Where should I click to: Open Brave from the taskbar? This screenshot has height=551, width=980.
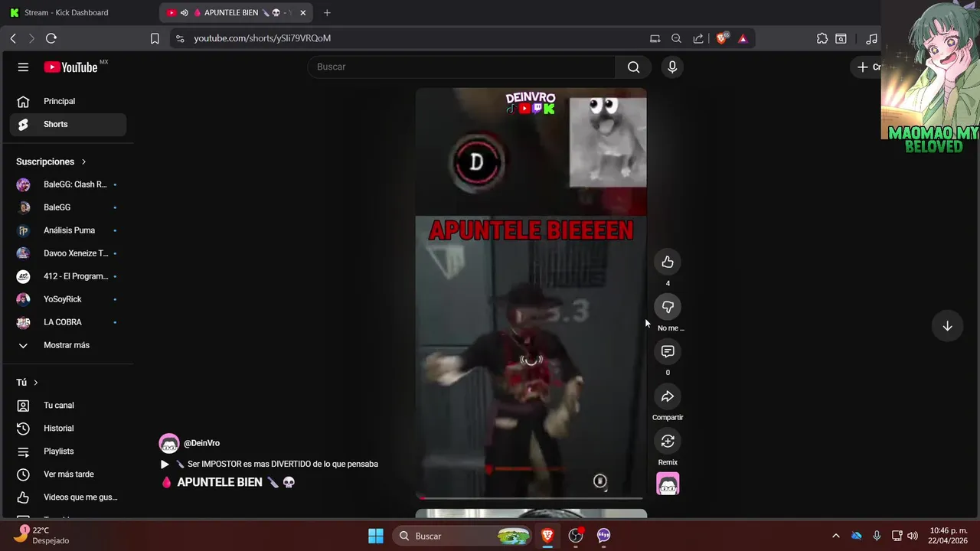click(x=547, y=536)
